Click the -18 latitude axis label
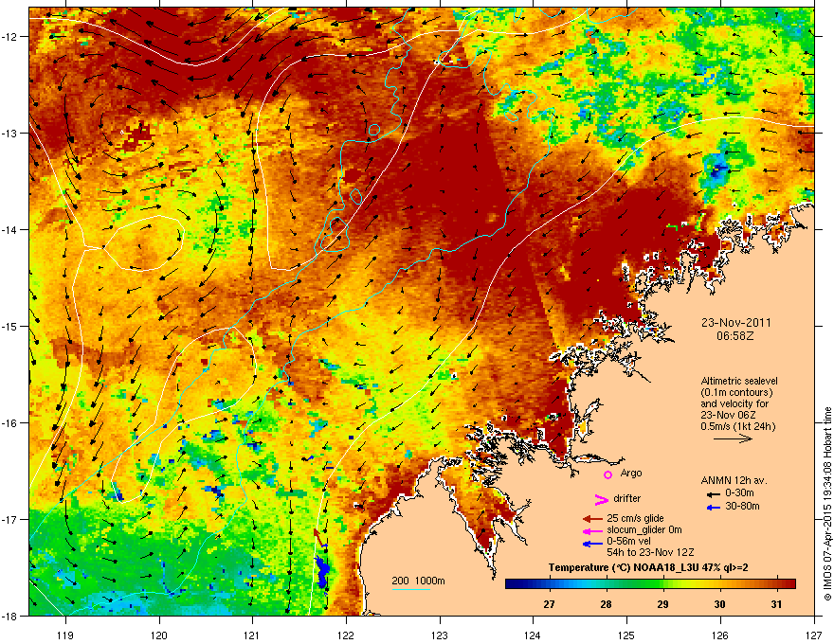Screen dimensions: 834x644 (9, 616)
